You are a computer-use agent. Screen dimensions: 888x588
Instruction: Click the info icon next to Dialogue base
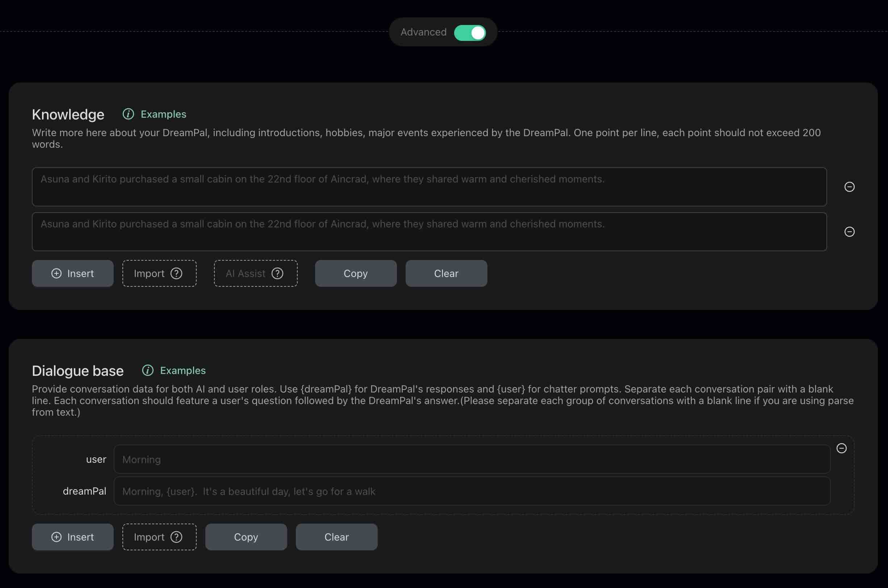[x=148, y=369]
